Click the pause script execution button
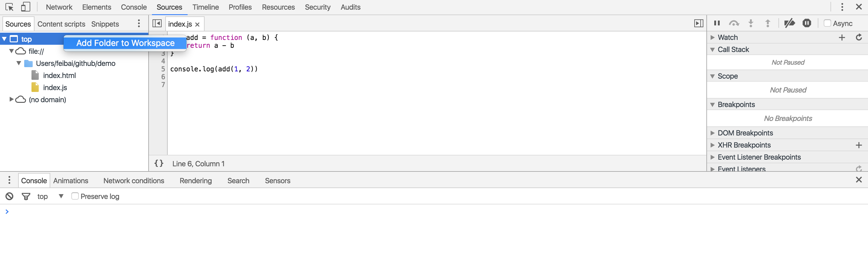Screen dimensions: 868x254 pos(717,23)
